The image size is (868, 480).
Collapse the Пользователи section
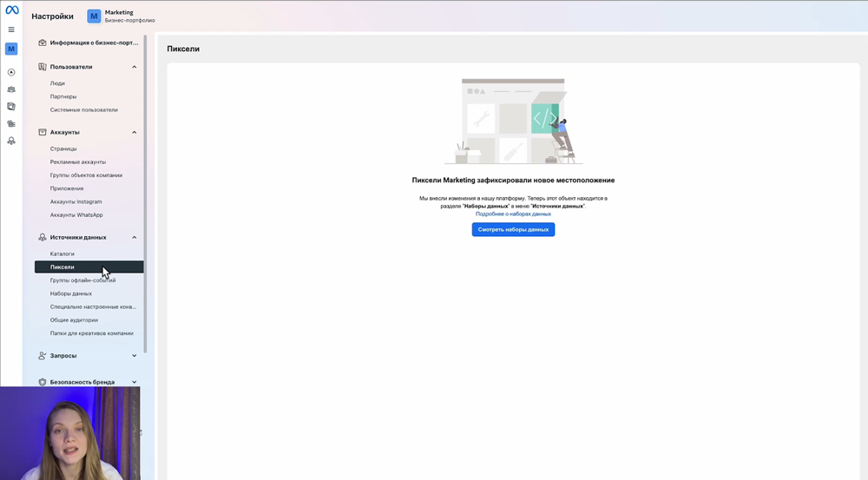(134, 67)
